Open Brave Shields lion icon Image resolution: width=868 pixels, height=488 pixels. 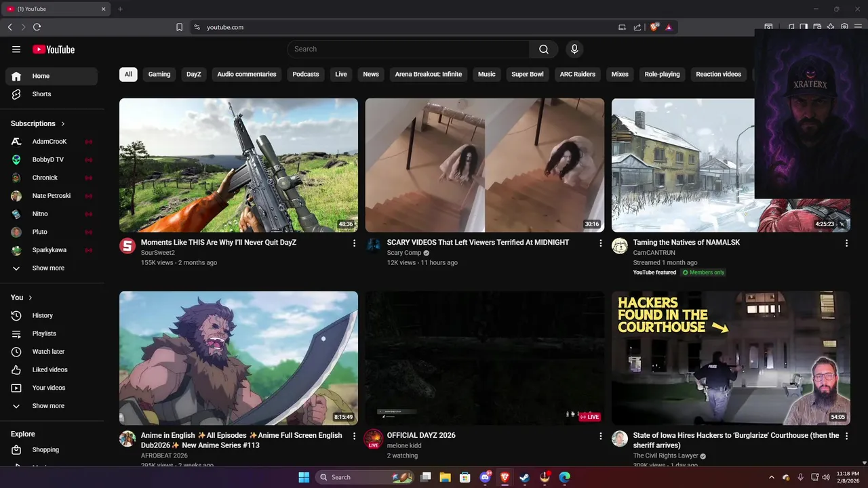[654, 27]
